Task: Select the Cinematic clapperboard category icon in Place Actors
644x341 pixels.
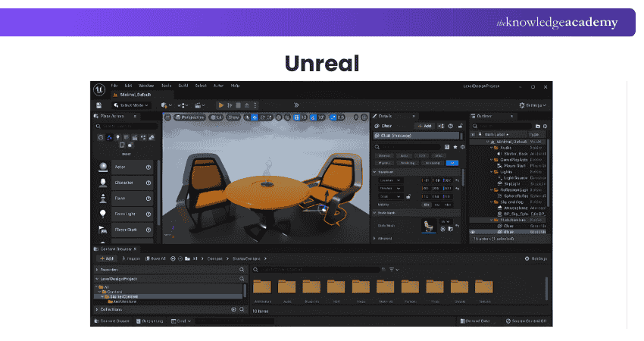Action: pyautogui.click(x=135, y=138)
